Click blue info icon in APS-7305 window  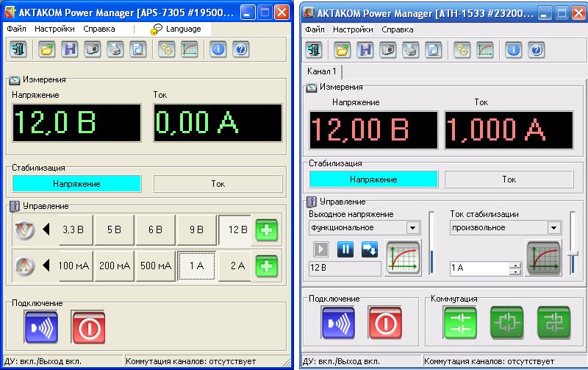tap(218, 49)
